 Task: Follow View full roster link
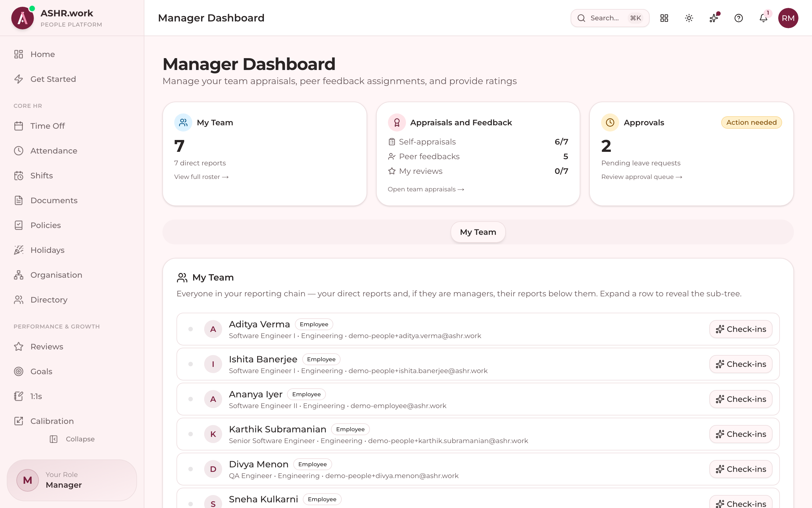click(201, 177)
